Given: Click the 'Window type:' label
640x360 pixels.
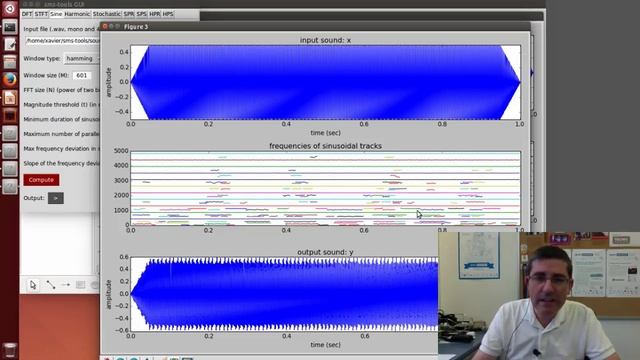Looking at the screenshot, I should tap(42, 59).
